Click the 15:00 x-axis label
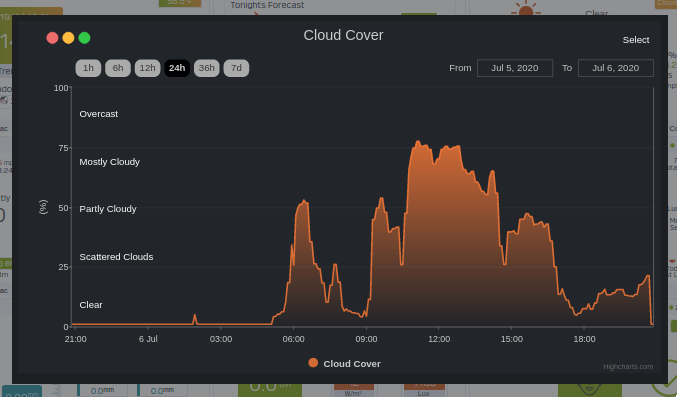 (x=512, y=339)
